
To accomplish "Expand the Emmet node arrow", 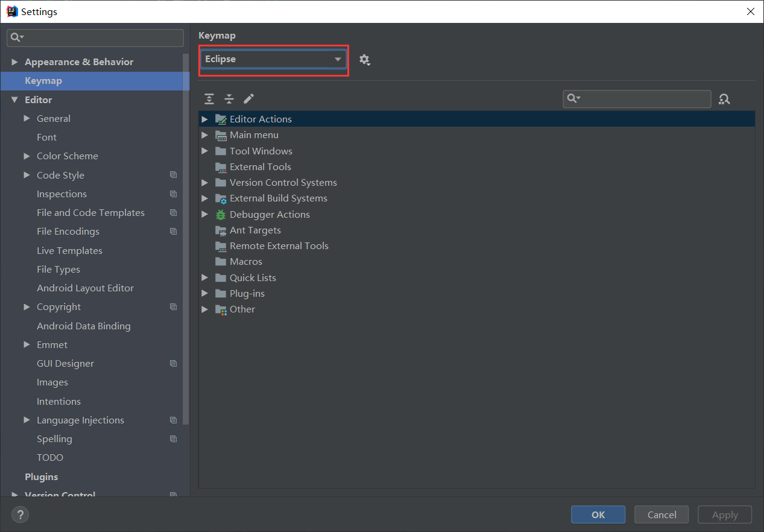I will tap(27, 344).
